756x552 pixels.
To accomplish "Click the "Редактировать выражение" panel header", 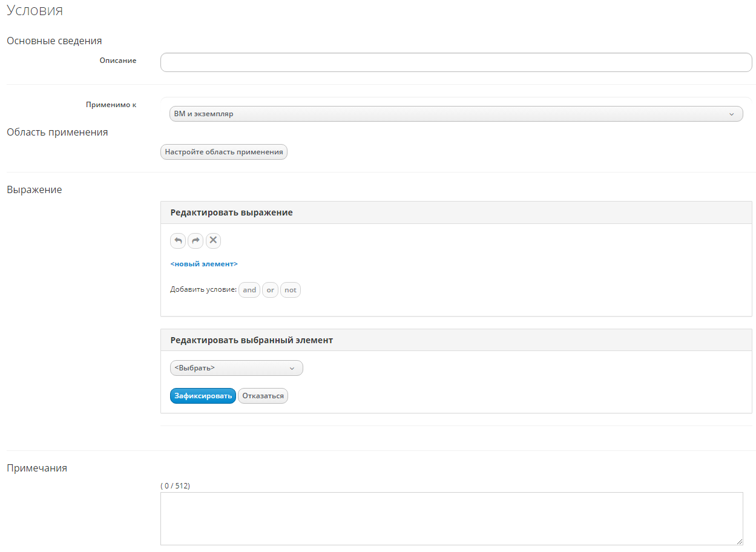I will [x=231, y=212].
